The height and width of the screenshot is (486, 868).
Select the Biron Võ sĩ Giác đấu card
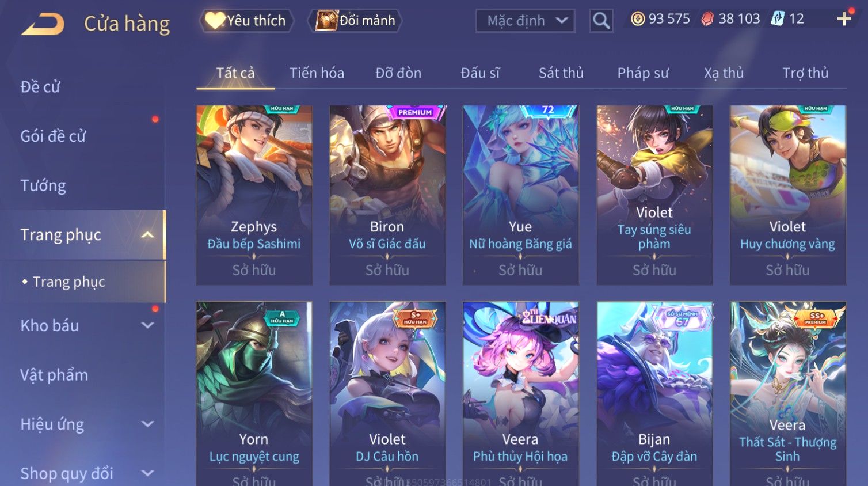[x=387, y=195]
